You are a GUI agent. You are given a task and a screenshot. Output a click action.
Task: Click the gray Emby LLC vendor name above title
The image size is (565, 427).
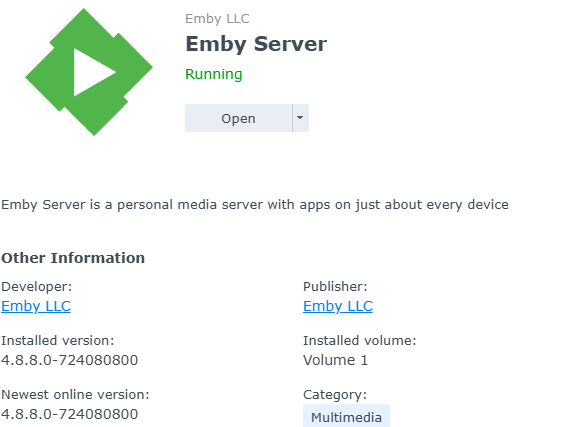pyautogui.click(x=217, y=19)
